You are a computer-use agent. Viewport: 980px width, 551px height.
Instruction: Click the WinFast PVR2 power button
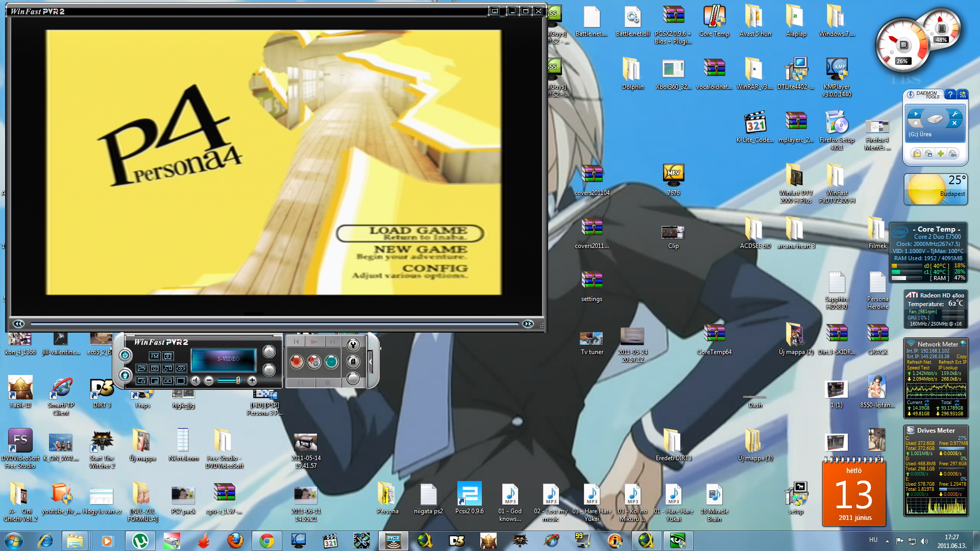125,355
